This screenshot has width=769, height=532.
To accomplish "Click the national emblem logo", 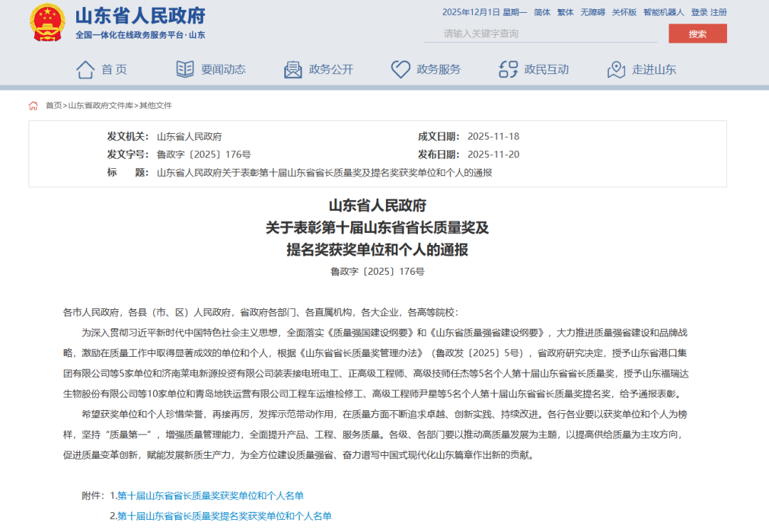I will tap(47, 23).
